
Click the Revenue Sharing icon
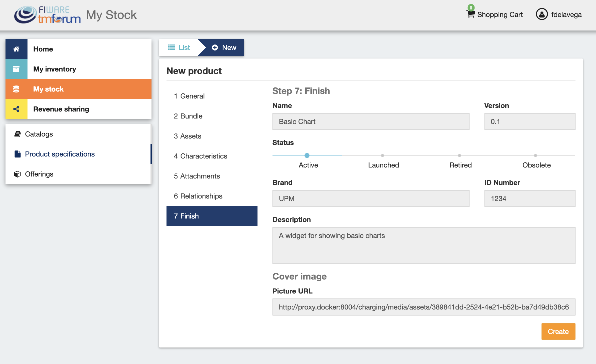(x=16, y=109)
